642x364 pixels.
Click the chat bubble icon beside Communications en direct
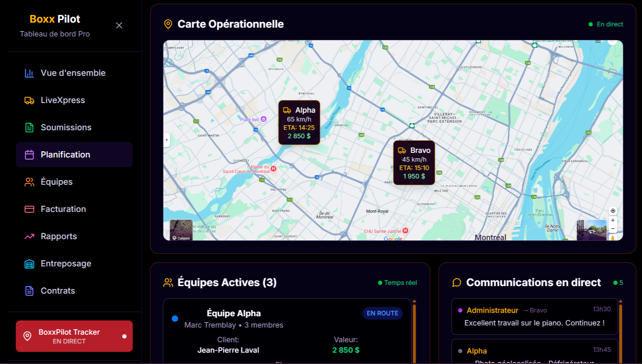tap(457, 283)
